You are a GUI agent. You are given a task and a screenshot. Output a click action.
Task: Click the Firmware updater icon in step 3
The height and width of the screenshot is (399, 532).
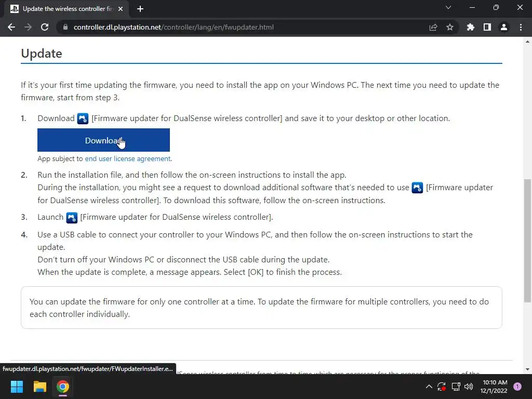point(72,218)
